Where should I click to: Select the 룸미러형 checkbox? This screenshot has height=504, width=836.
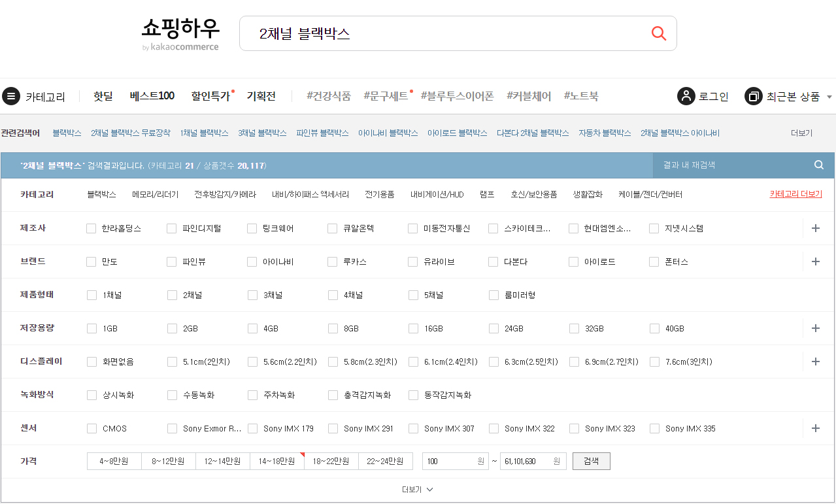tap(493, 295)
